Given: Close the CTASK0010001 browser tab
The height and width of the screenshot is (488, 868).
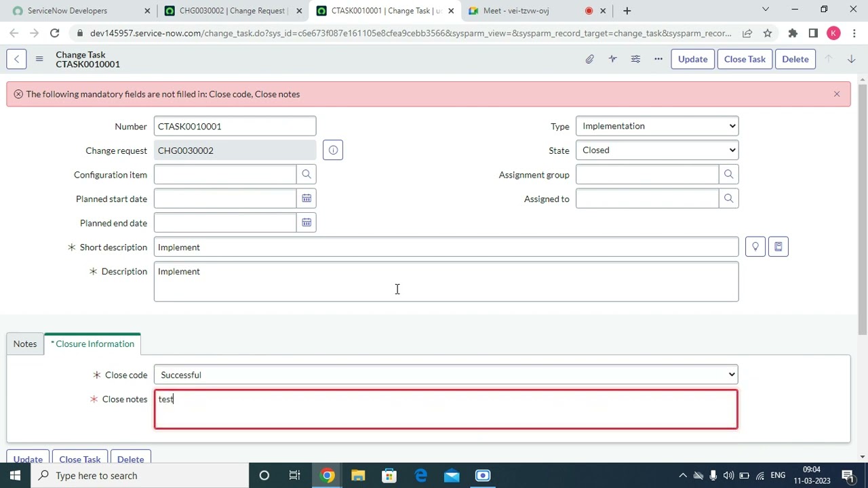Looking at the screenshot, I should click(x=451, y=11).
